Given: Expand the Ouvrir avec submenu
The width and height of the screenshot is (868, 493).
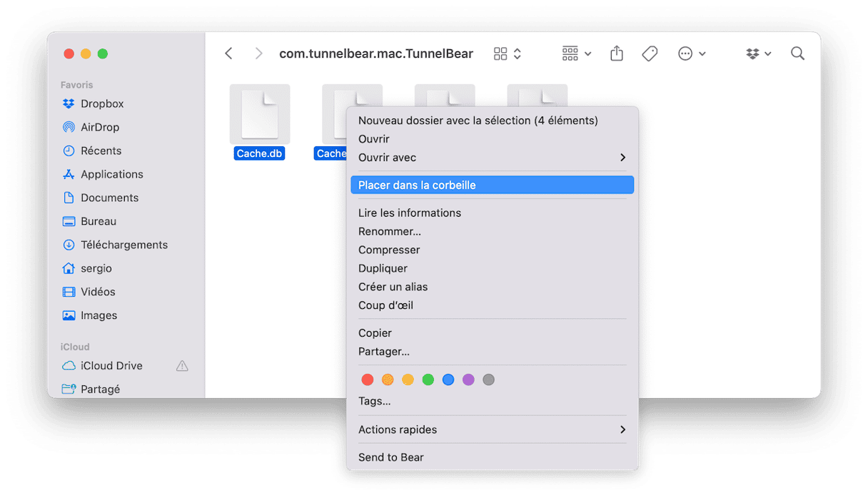Looking at the screenshot, I should point(492,158).
